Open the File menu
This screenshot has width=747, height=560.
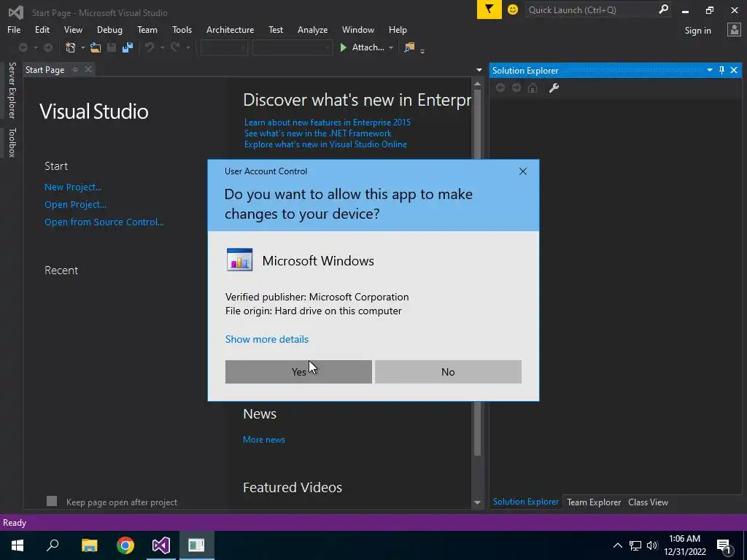tap(14, 29)
